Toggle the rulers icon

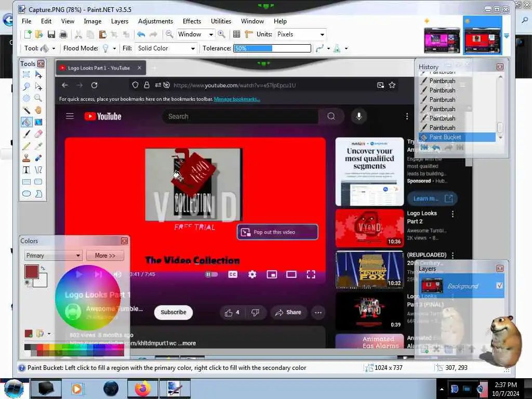249,34
